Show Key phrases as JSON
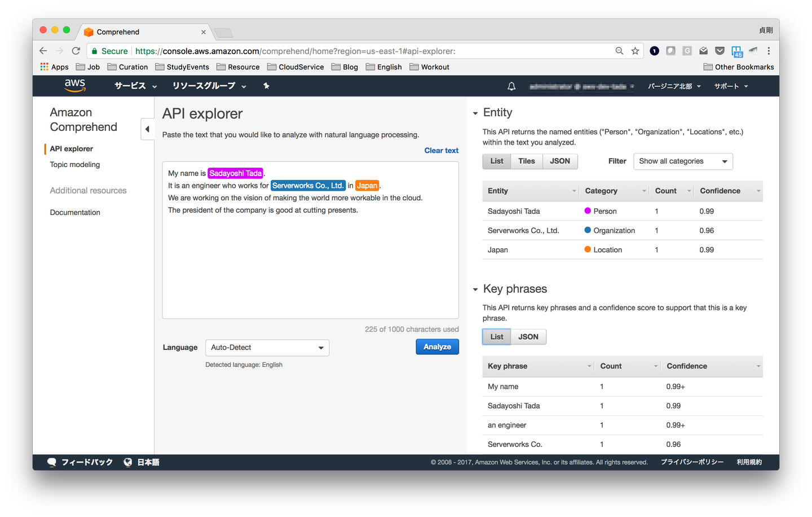 pos(528,337)
